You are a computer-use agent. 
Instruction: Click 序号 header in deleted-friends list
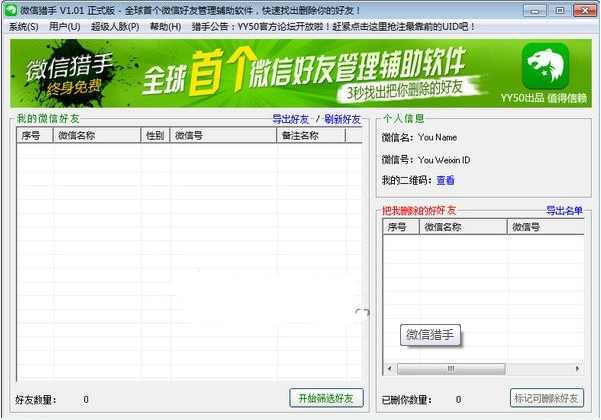point(401,227)
